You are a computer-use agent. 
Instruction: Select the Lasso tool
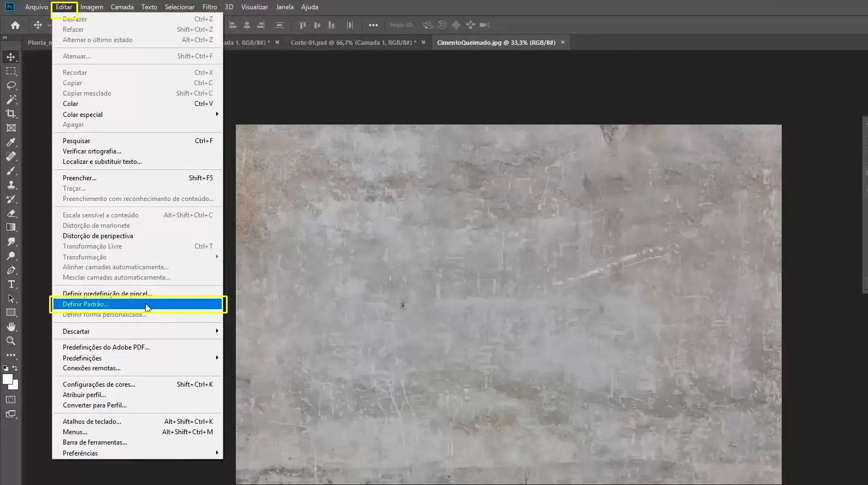tap(11, 85)
